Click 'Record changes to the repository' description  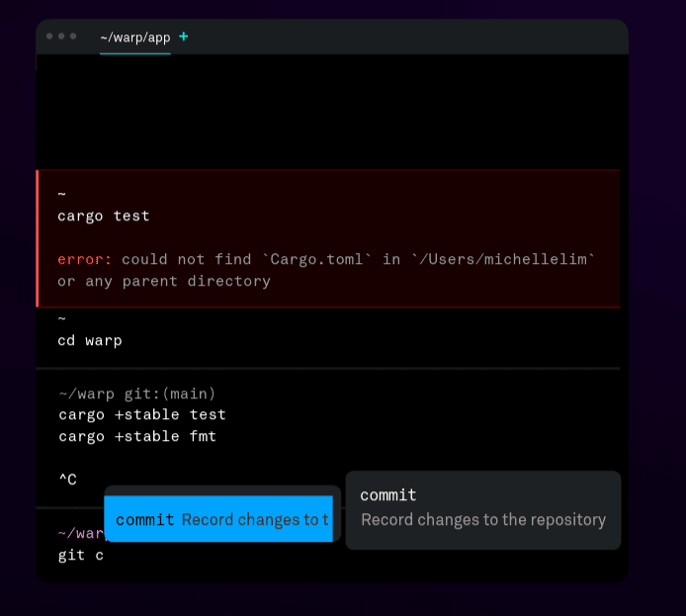point(483,520)
